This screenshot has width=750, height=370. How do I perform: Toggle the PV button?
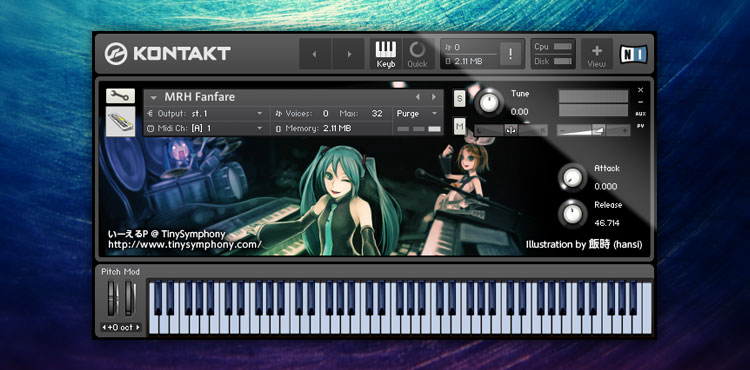point(640,126)
